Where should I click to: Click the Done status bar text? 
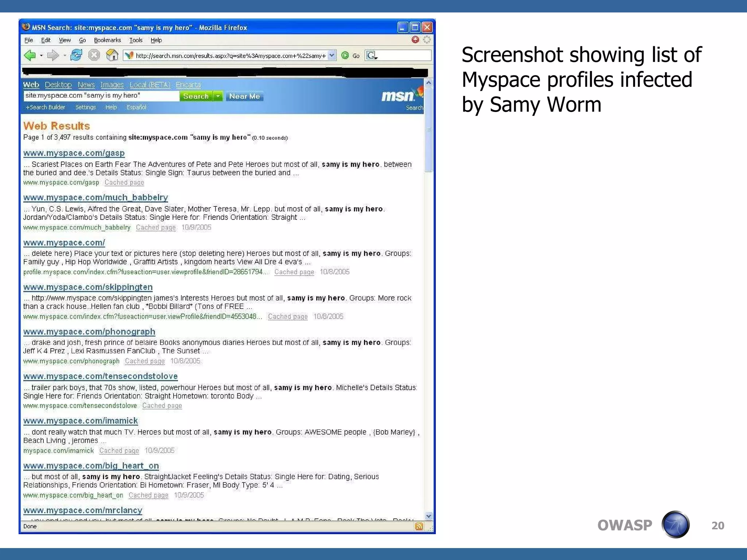tap(30, 526)
